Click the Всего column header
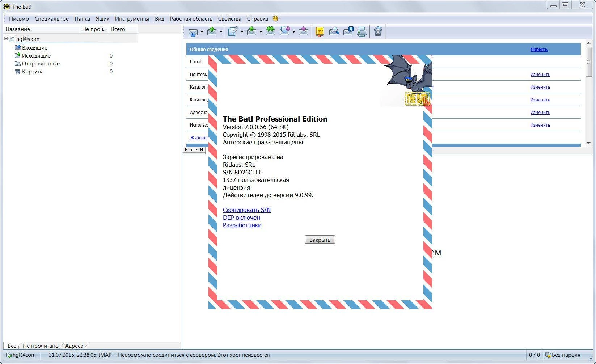 pos(123,29)
